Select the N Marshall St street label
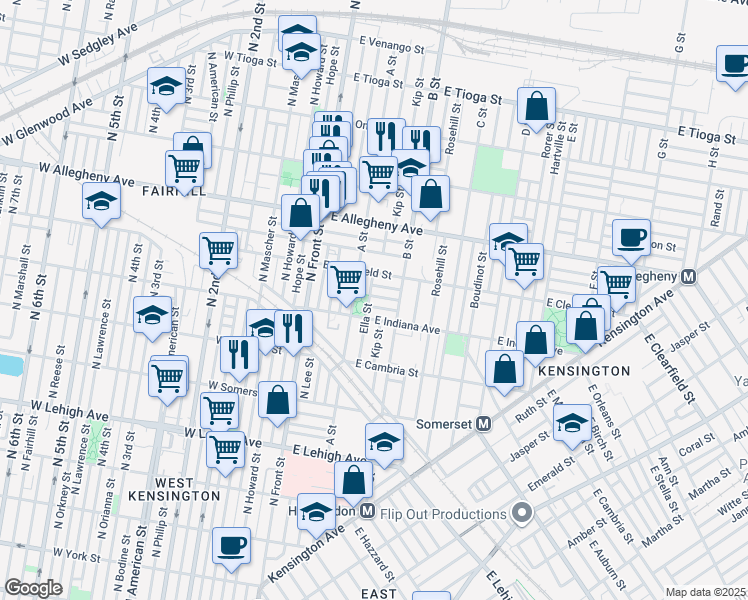The width and height of the screenshot is (748, 600). point(21,277)
